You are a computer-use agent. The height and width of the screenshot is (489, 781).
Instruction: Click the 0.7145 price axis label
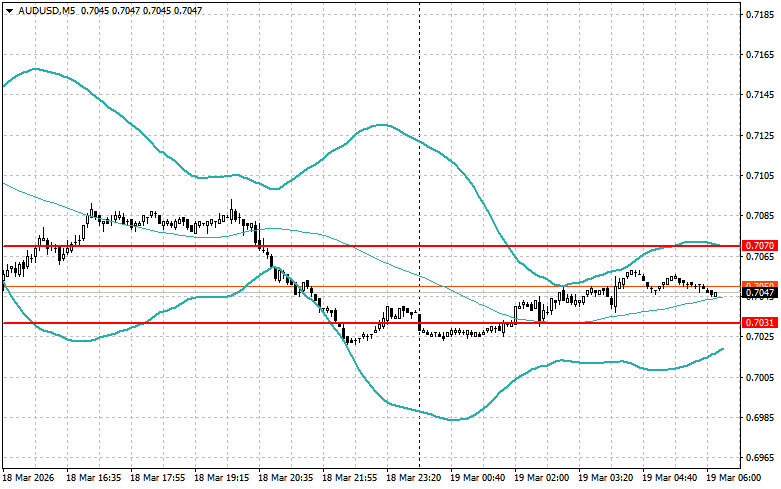point(761,95)
